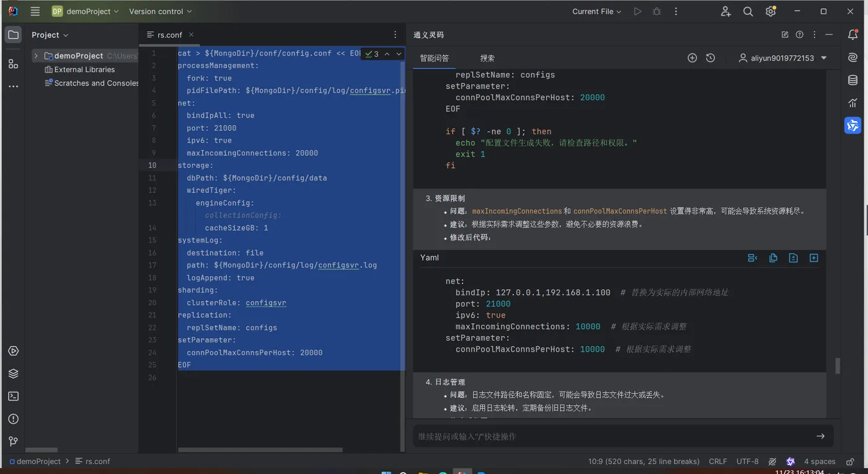The height and width of the screenshot is (474, 868).
Task: Click the UTF-8 encoding in status bar
Action: [x=747, y=462]
